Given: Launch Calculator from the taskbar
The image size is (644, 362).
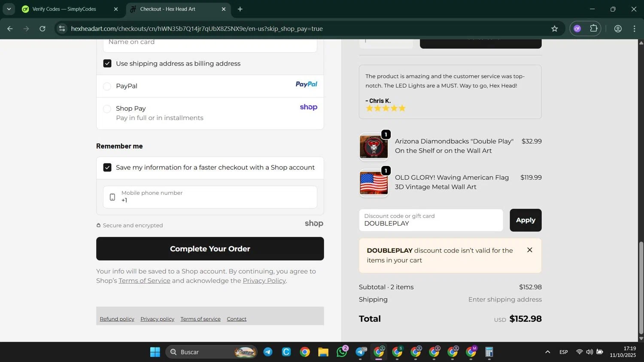Looking at the screenshot, I should [x=489, y=352].
